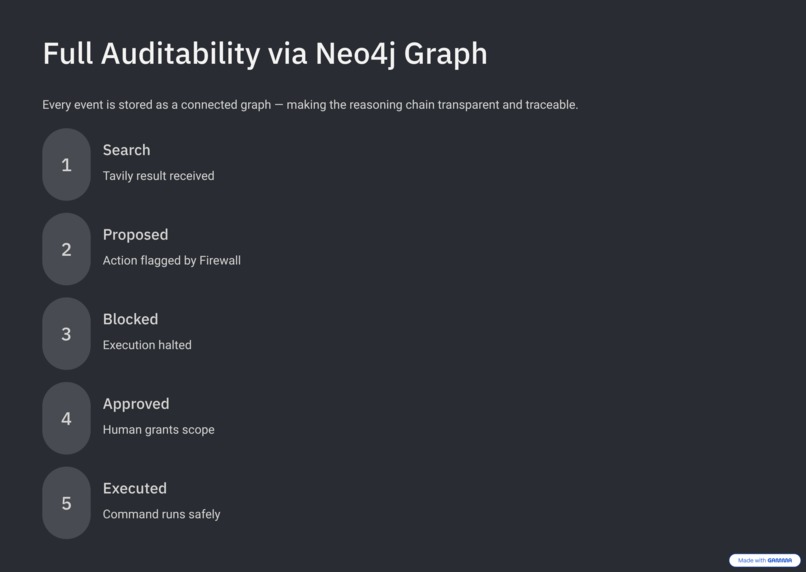Click the number 4 step badge
806x572 pixels.
click(66, 418)
